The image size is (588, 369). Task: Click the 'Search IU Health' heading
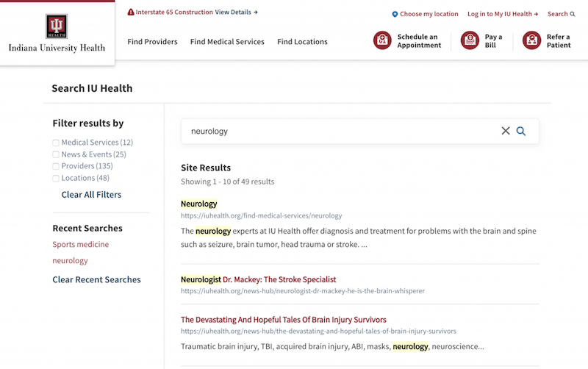[x=92, y=88]
